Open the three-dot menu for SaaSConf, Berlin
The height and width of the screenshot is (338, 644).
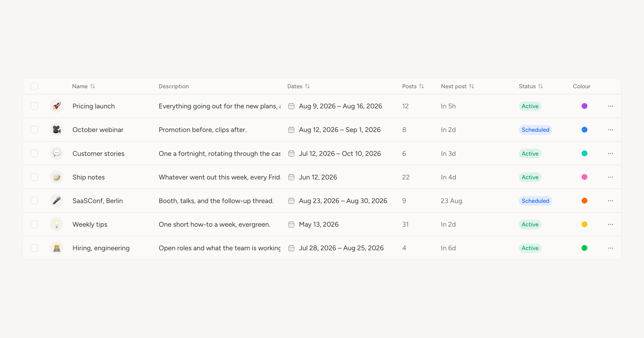(x=610, y=201)
